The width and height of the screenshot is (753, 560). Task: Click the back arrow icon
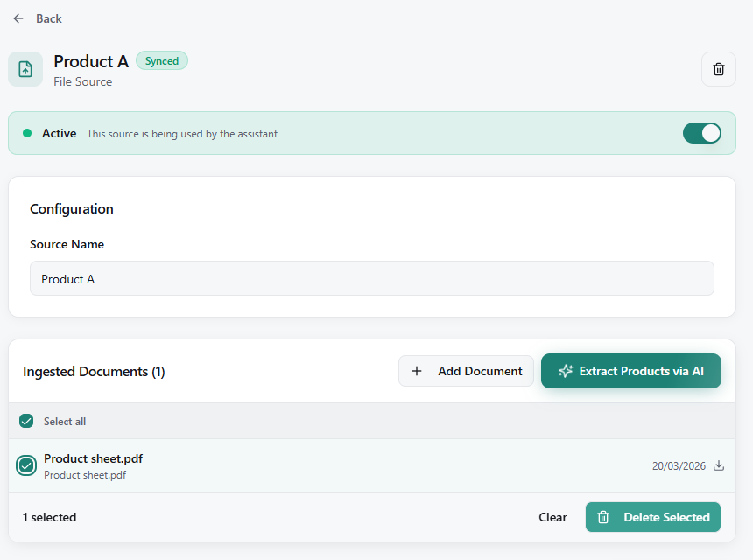[18, 18]
